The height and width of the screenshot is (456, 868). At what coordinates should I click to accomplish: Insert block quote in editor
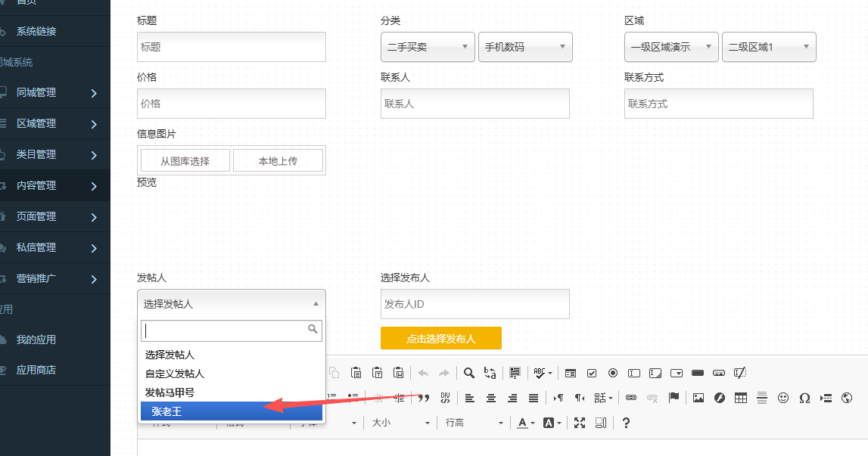tap(424, 398)
